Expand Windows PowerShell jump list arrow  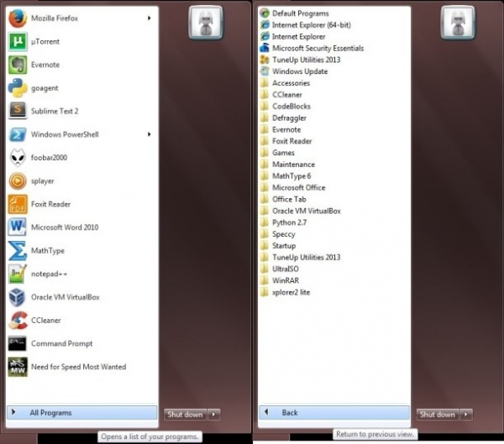[x=150, y=134]
